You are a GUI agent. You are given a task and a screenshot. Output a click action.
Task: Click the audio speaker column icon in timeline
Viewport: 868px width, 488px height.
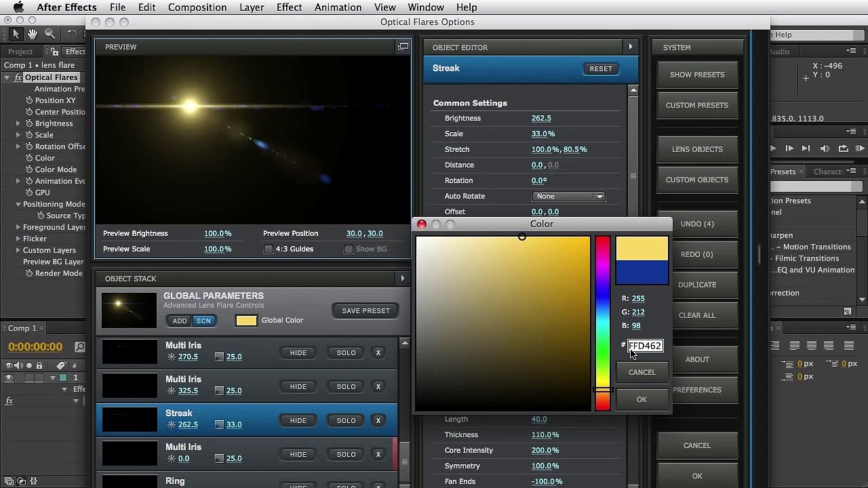[18, 365]
